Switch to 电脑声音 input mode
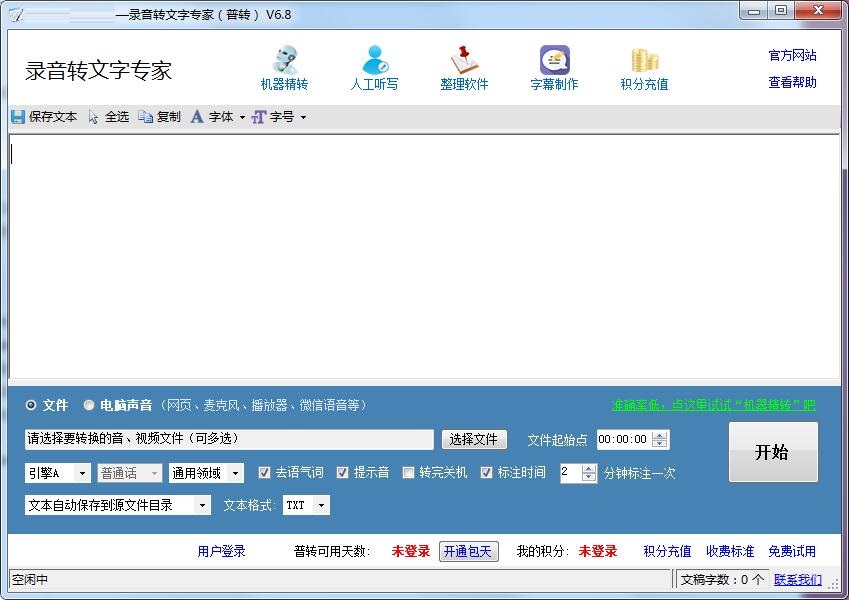This screenshot has height=600, width=849. coord(90,406)
